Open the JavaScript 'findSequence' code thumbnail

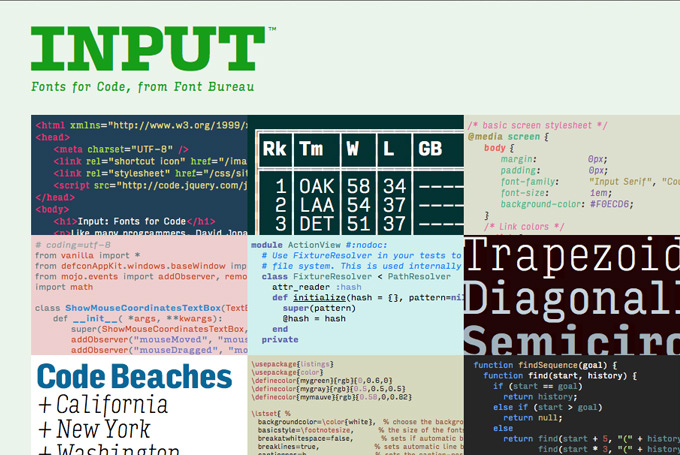(572, 405)
